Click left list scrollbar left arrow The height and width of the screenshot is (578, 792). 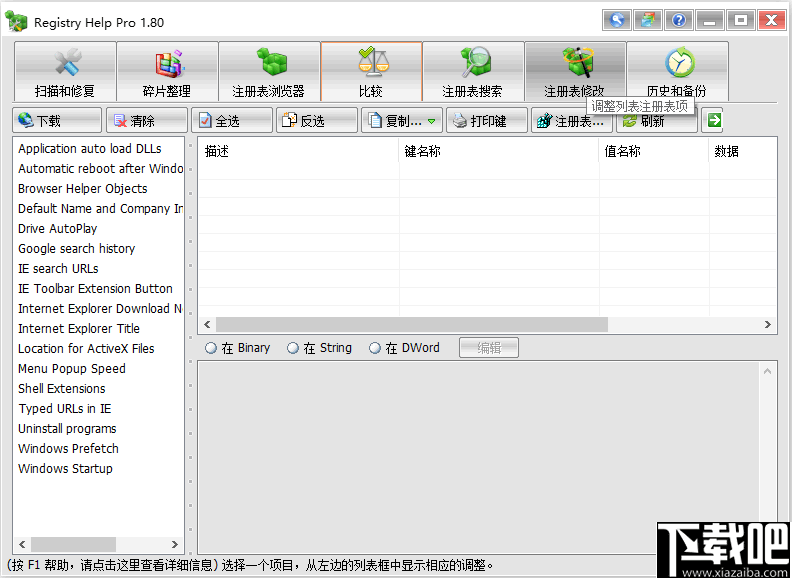coord(22,544)
